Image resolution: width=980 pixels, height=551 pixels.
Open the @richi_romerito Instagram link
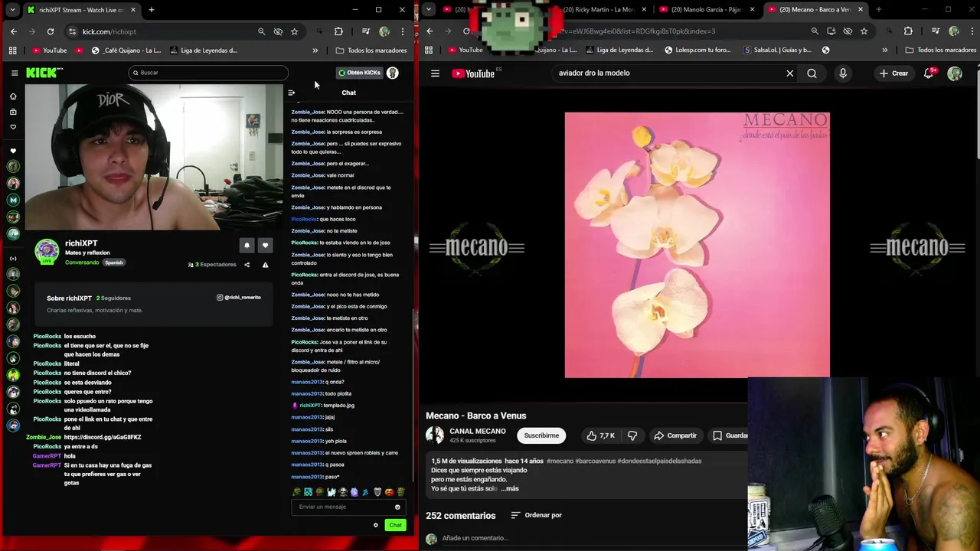[x=239, y=297]
